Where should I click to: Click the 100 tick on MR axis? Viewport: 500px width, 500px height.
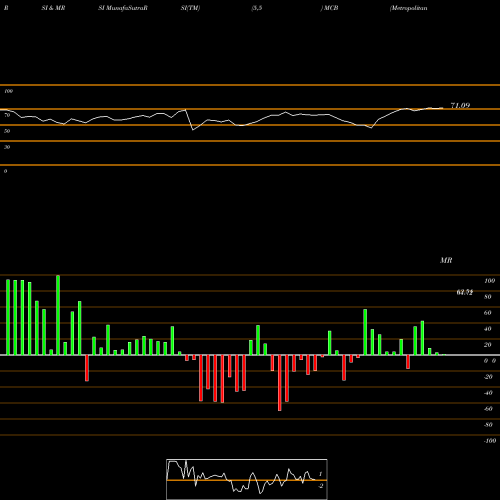(x=490, y=281)
